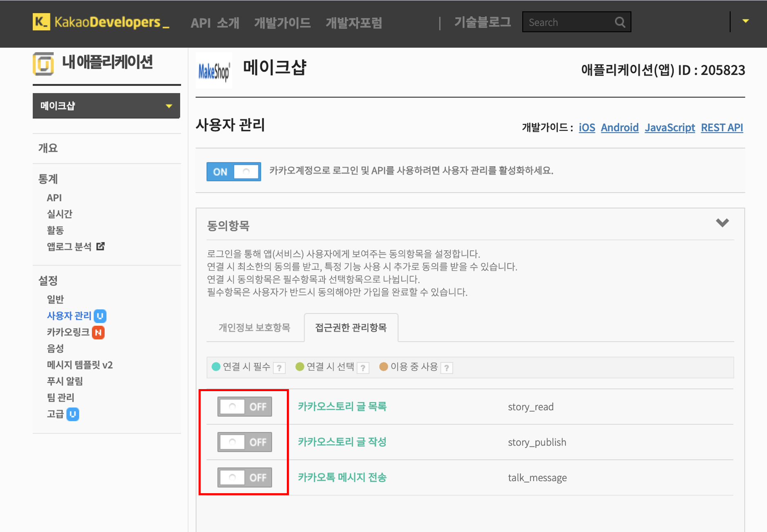Click the talk_message permission ID text
The image size is (767, 532).
click(x=537, y=478)
